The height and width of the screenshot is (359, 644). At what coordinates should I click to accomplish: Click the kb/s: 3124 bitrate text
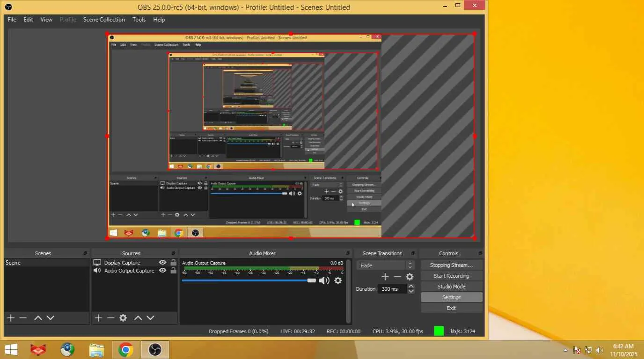click(x=463, y=331)
